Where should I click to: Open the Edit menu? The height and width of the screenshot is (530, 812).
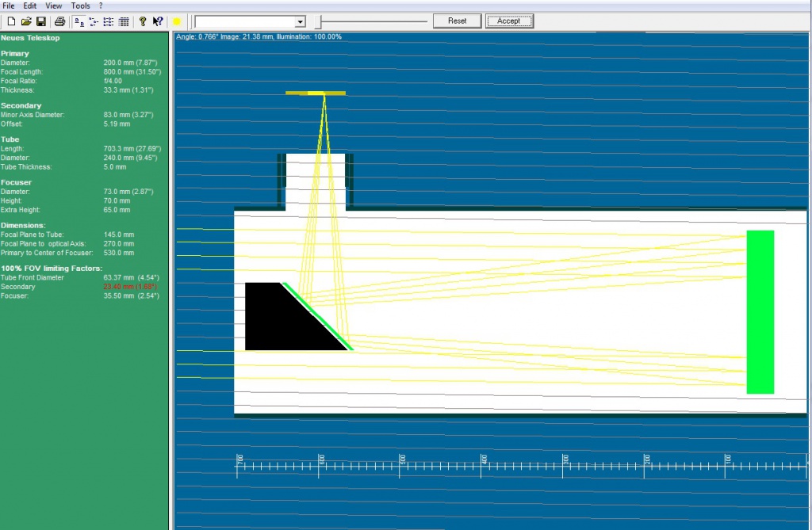point(29,6)
